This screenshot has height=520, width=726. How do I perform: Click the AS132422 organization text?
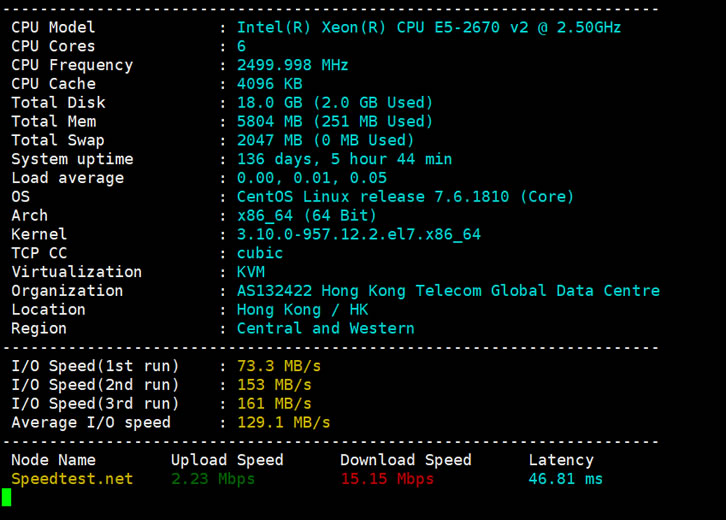pos(448,291)
